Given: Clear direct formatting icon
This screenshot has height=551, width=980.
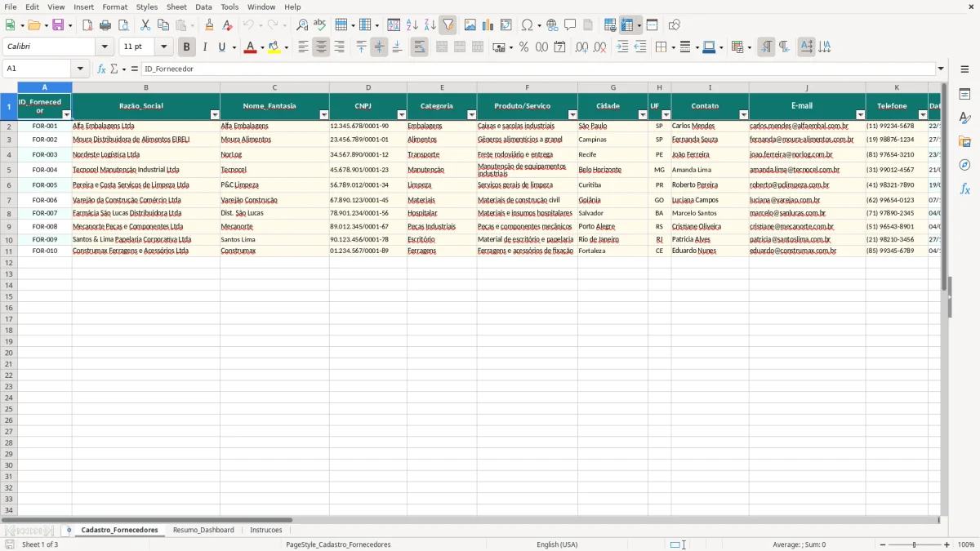Looking at the screenshot, I should tap(228, 25).
